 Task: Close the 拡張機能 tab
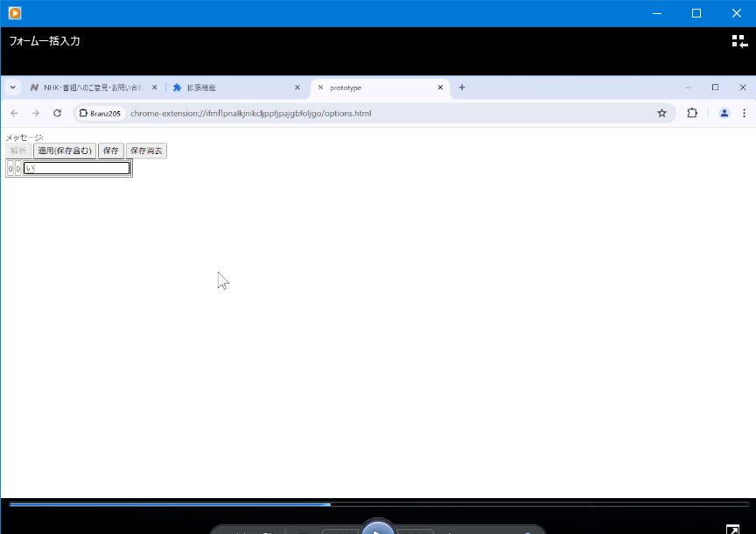pos(297,88)
